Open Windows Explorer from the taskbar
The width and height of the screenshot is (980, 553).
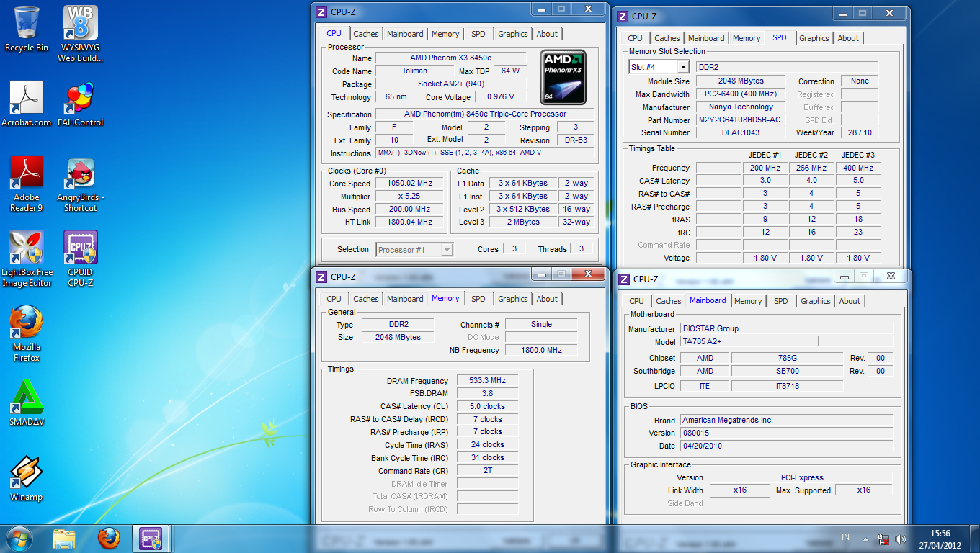[x=64, y=539]
